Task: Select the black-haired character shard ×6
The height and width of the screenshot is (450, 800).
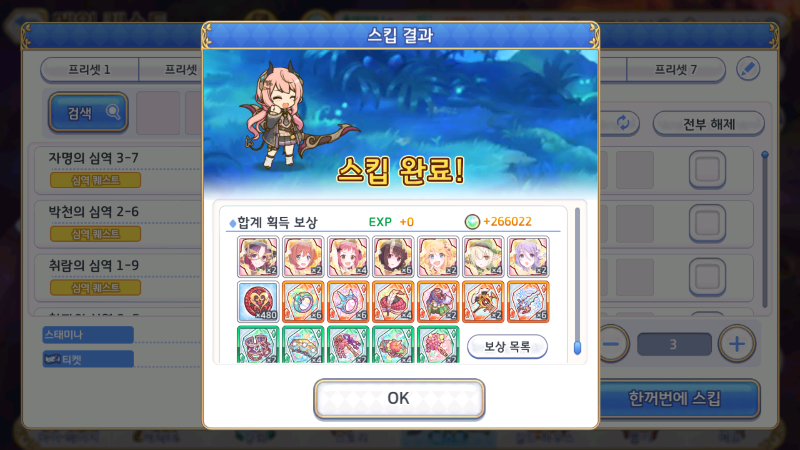Action: tap(393, 256)
